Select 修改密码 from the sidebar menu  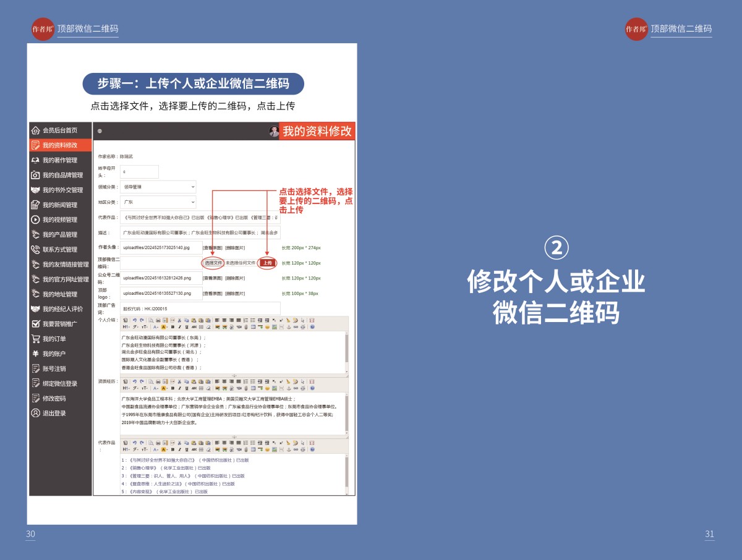pos(54,399)
